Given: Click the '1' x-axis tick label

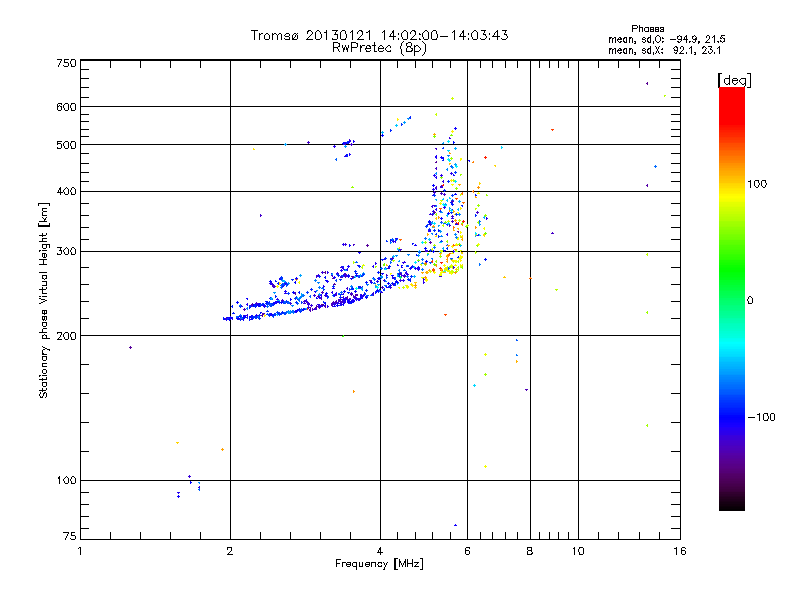Looking at the screenshot, I should [80, 551].
